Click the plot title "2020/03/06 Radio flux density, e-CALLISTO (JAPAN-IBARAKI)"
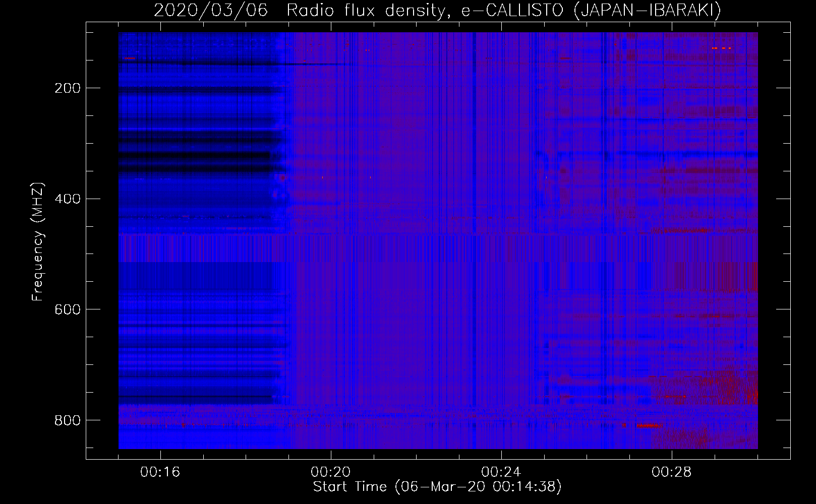816x504 pixels. click(x=437, y=10)
